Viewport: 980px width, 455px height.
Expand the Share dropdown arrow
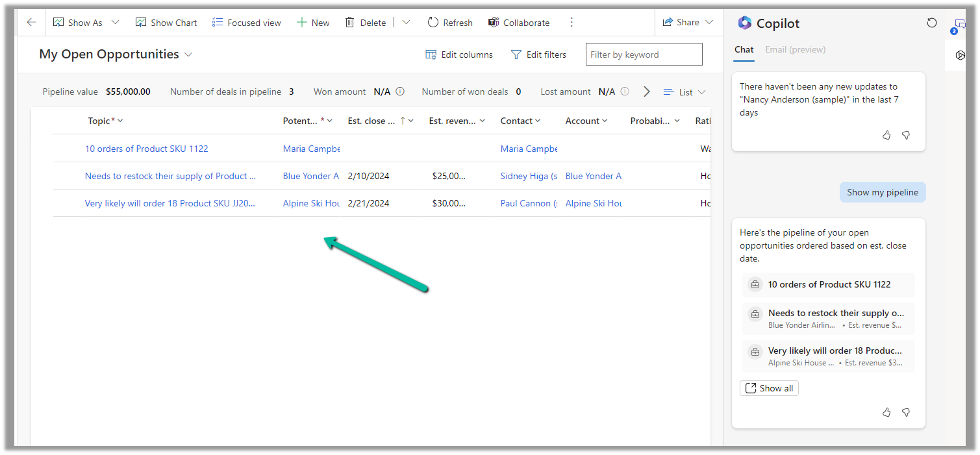point(709,22)
